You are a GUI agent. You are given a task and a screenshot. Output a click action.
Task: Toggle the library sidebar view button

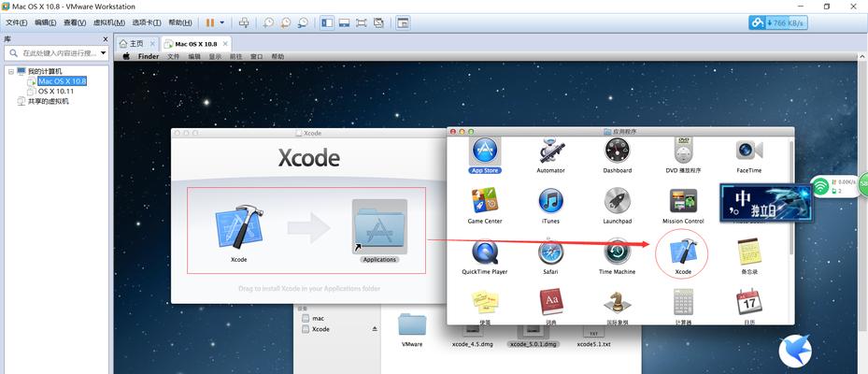click(327, 22)
